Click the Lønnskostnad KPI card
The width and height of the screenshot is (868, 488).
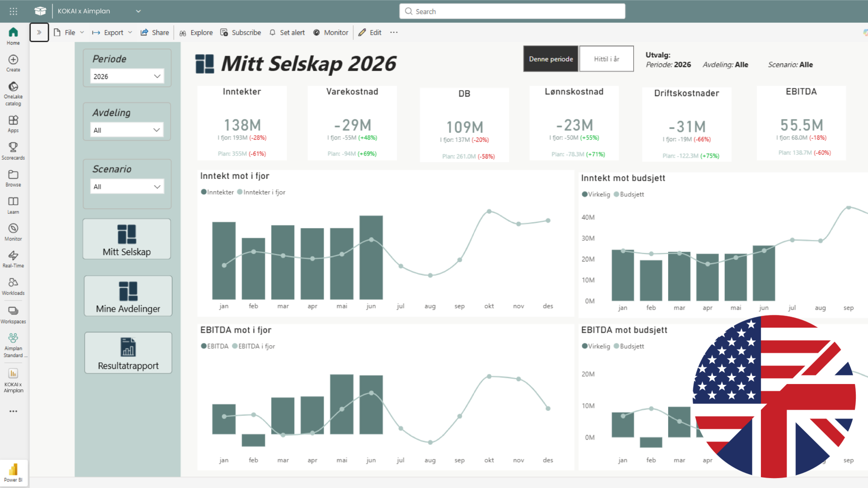[574, 123]
